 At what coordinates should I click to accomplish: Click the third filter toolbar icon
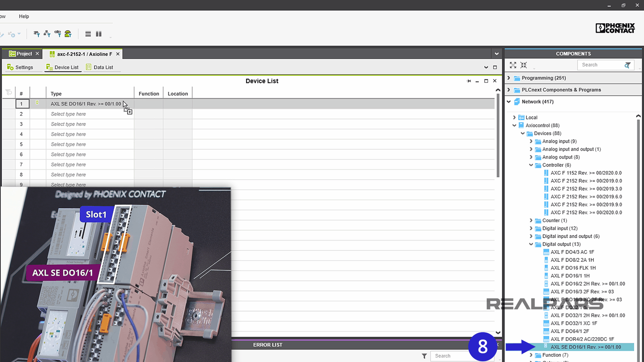pyautogui.click(x=58, y=34)
